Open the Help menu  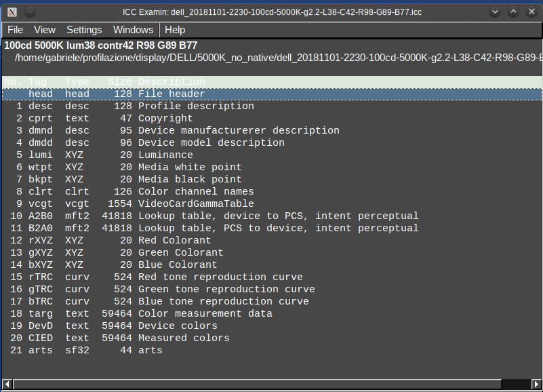[x=175, y=30]
